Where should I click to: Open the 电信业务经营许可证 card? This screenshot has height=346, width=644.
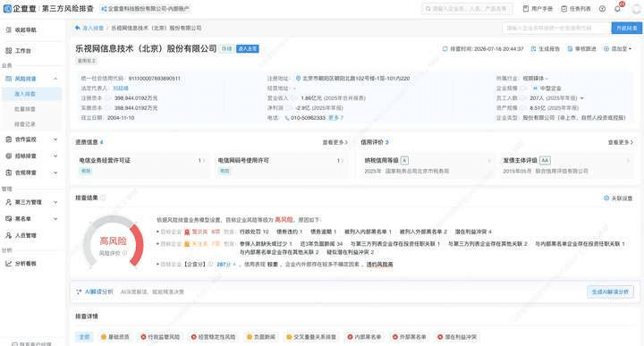(x=141, y=165)
